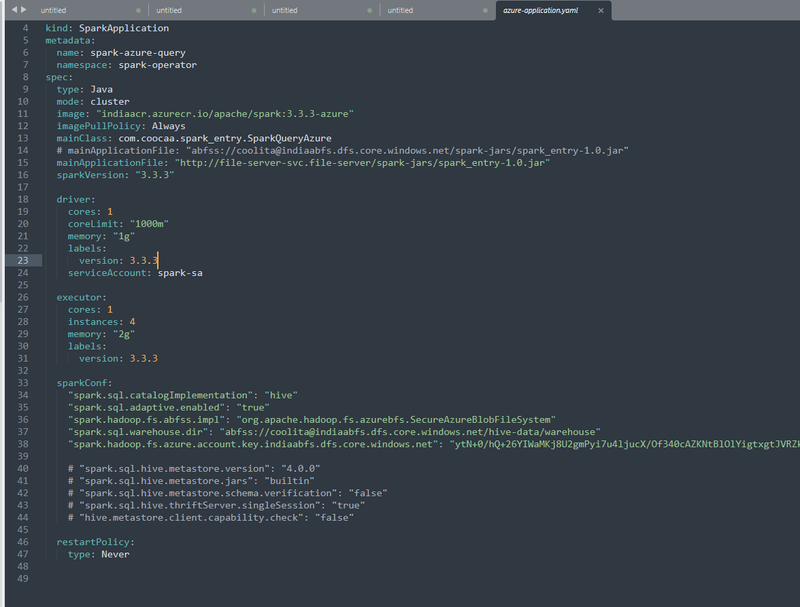Viewport: 800px width, 607px height.
Task: Click the sparkVersion value "3.3.3"
Action: [155, 175]
